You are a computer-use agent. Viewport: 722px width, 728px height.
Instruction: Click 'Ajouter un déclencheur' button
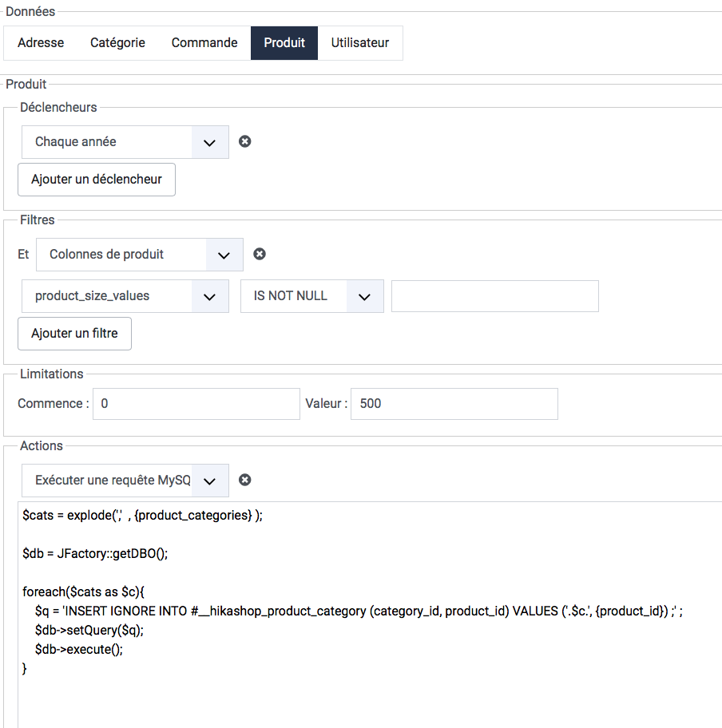pos(97,180)
